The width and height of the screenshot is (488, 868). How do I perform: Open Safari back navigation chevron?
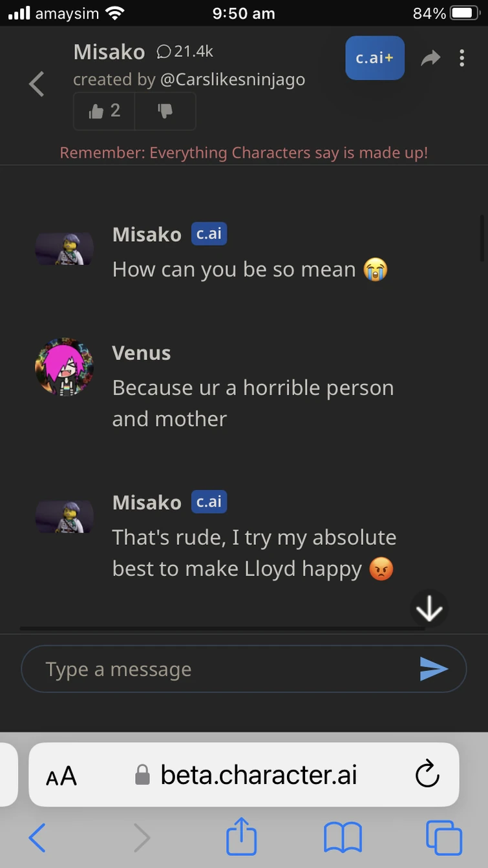click(36, 838)
